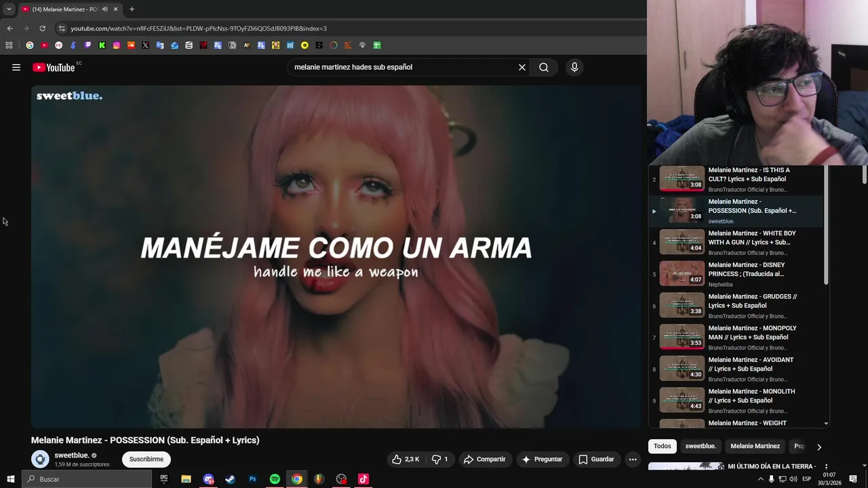Open the SoundCloud bookmark
The width and height of the screenshot is (868, 488).
pos(131,45)
